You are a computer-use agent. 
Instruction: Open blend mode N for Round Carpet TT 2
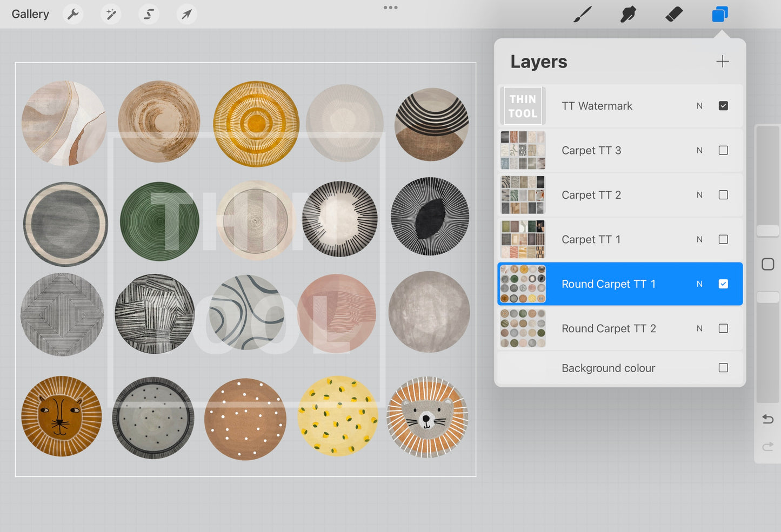699,328
